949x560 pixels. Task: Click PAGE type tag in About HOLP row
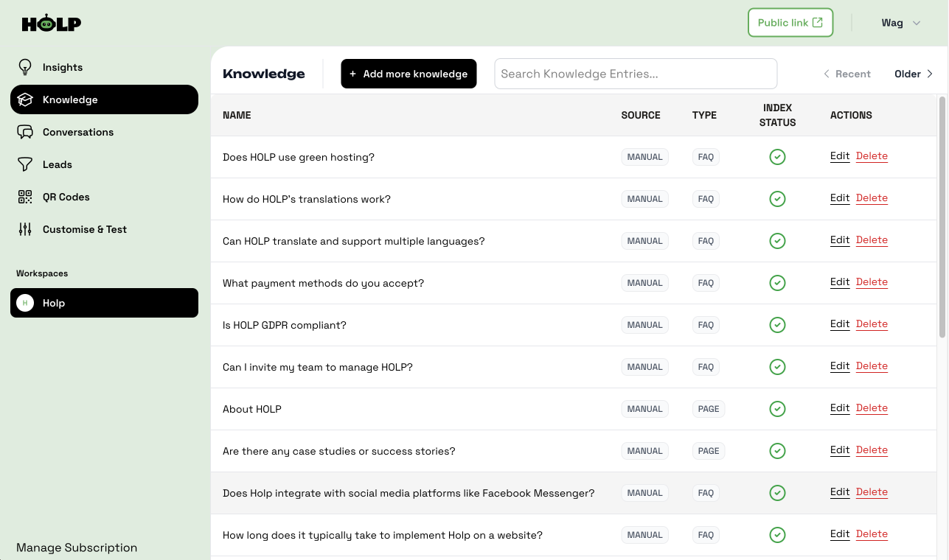[709, 409]
